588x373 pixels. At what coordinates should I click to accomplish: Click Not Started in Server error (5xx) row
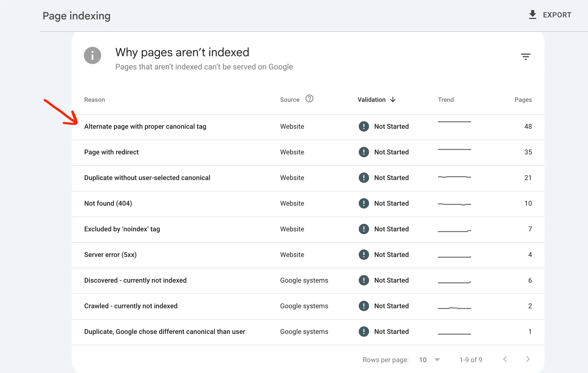point(391,255)
